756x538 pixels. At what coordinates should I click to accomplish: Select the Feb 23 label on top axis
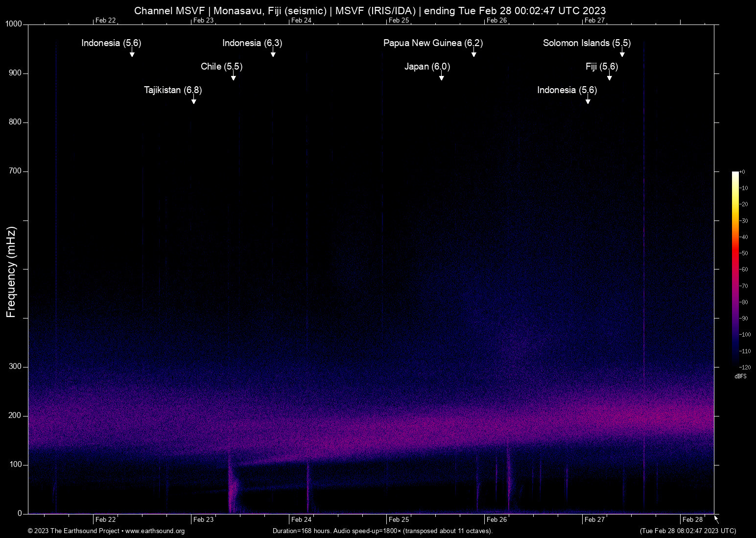click(x=204, y=20)
